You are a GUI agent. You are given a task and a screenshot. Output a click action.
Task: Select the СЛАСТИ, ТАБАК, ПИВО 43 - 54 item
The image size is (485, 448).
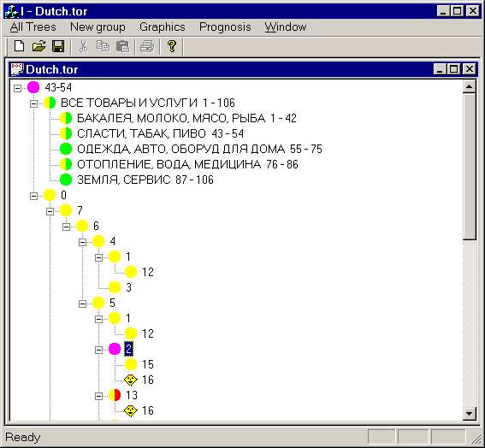(x=160, y=133)
